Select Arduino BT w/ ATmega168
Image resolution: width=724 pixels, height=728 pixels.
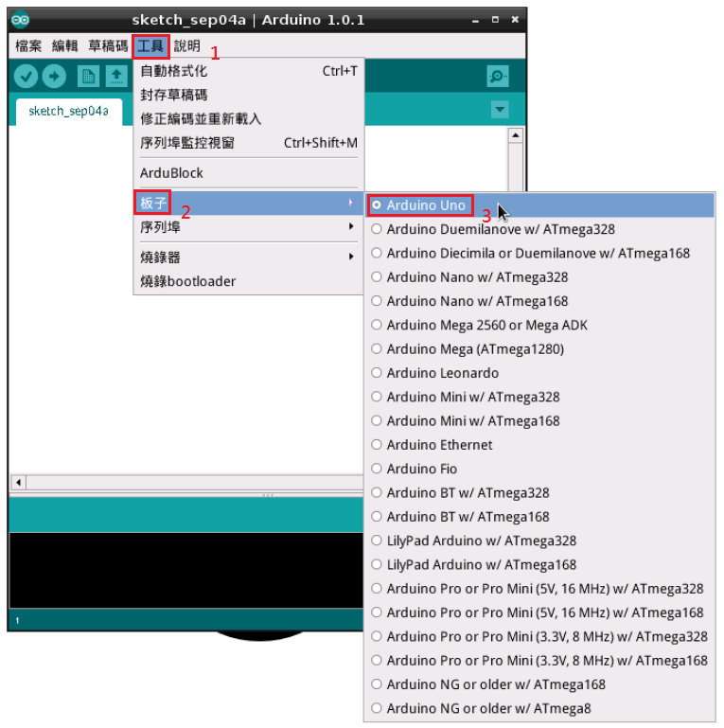coord(539,517)
